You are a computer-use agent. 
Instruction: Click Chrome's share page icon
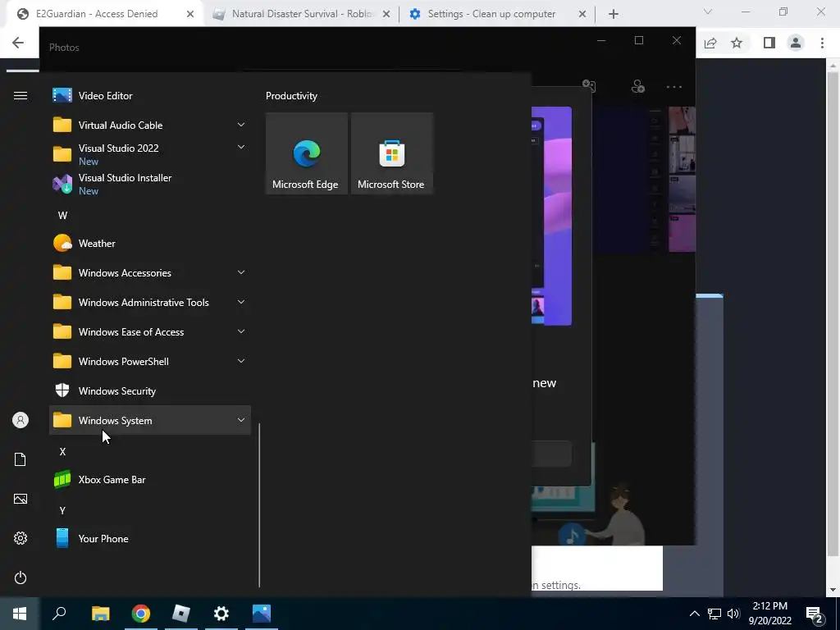click(x=710, y=43)
